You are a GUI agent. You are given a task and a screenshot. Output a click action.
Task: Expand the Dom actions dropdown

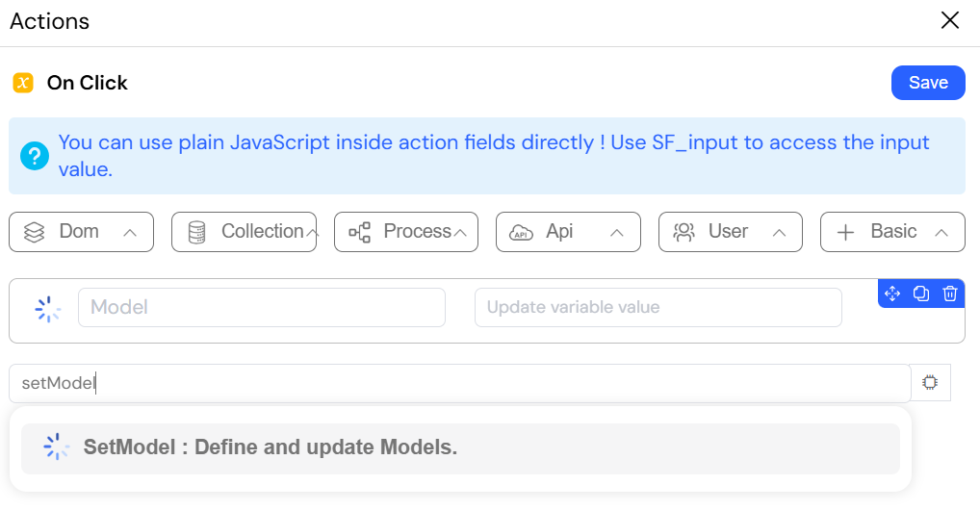click(81, 232)
